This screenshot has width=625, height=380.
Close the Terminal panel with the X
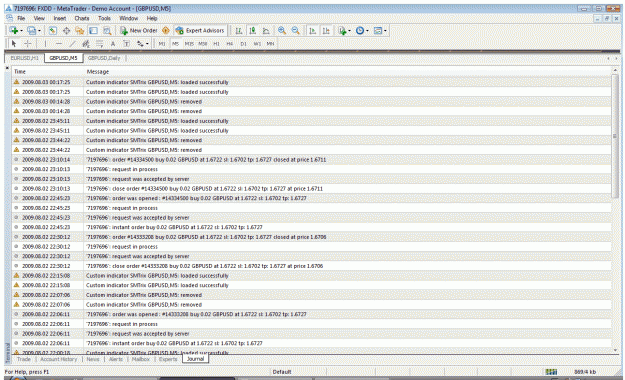coord(7,68)
